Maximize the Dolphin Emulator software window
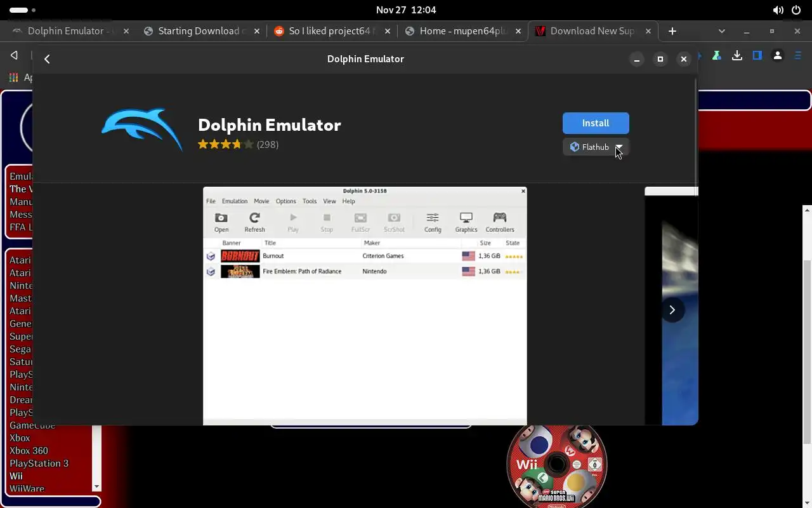 [x=660, y=59]
